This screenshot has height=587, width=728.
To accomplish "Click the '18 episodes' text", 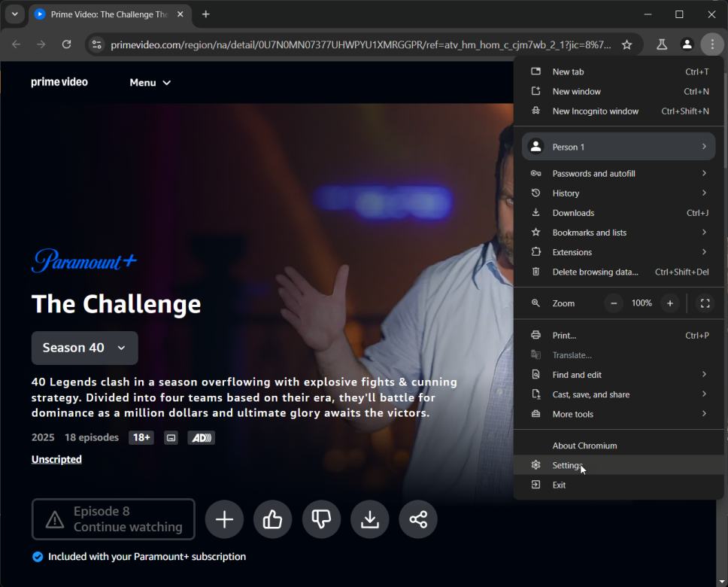I will click(x=92, y=437).
